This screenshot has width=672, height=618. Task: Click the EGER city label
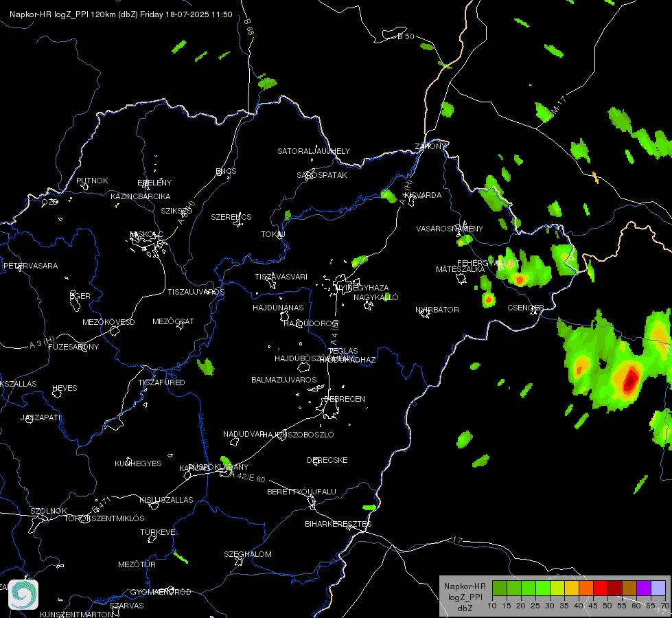(80, 296)
